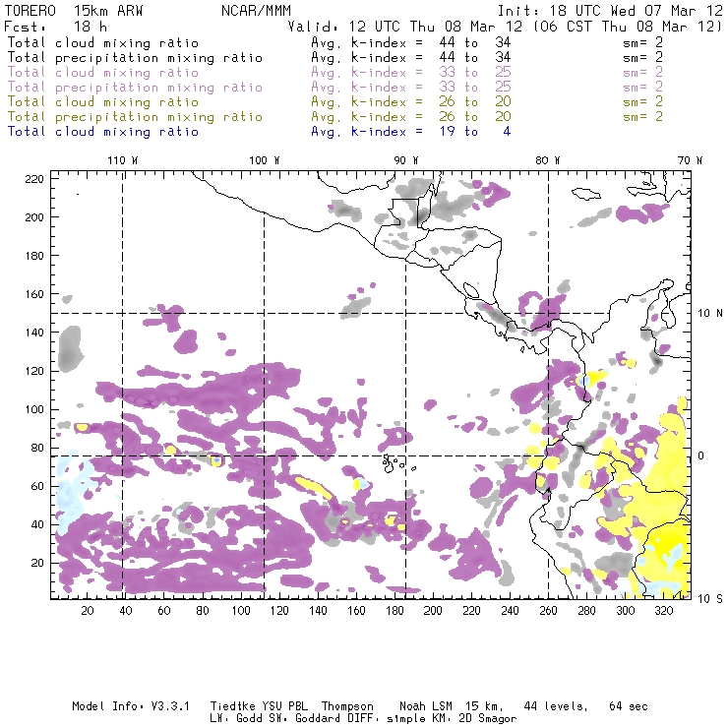Click "220" on the horizontal axis
This screenshot has width=728, height=728.
point(471,611)
